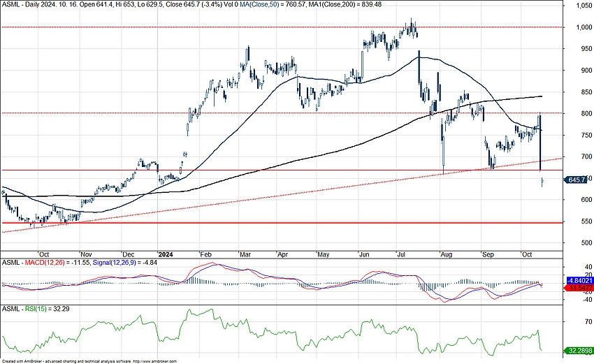Click the Created with AmiBroker footer text
The image size is (594, 364).
42,361
